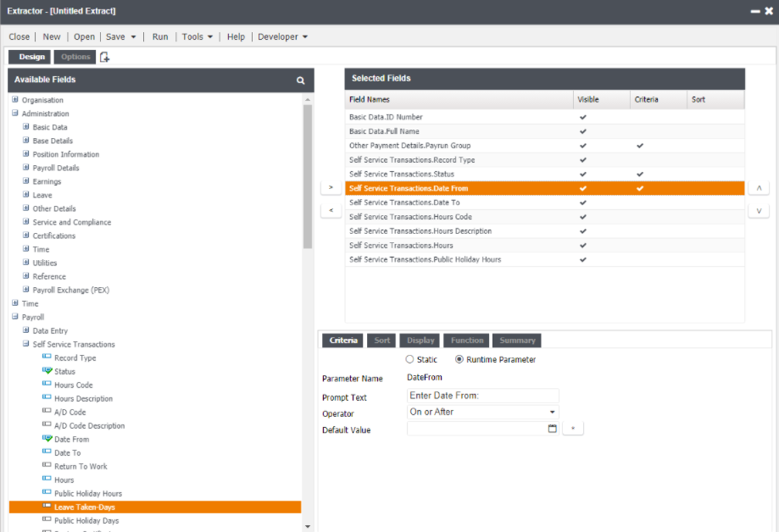This screenshot has width=779, height=532.
Task: Click the Prompt Text input field
Action: pyautogui.click(x=483, y=396)
